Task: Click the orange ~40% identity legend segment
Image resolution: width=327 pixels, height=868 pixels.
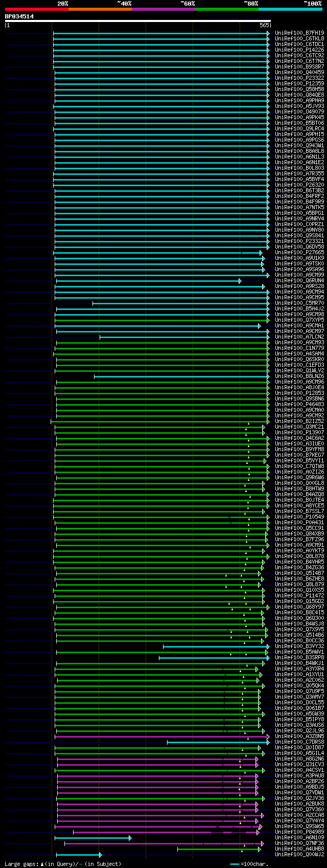Action: pyautogui.click(x=100, y=9)
